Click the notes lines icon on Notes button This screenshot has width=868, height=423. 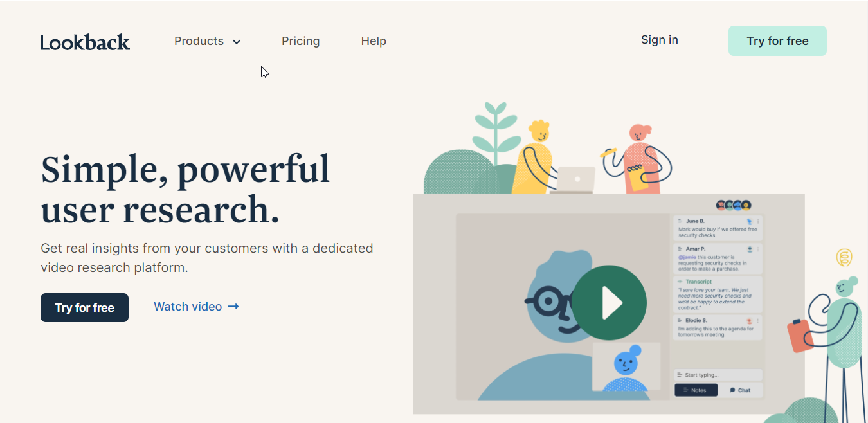pos(685,390)
